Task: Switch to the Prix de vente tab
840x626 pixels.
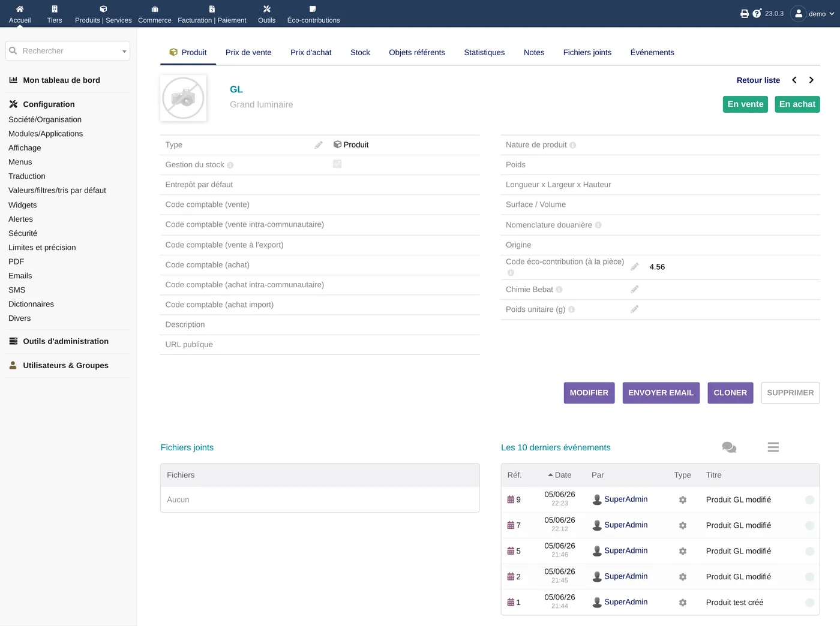Action: pyautogui.click(x=248, y=52)
